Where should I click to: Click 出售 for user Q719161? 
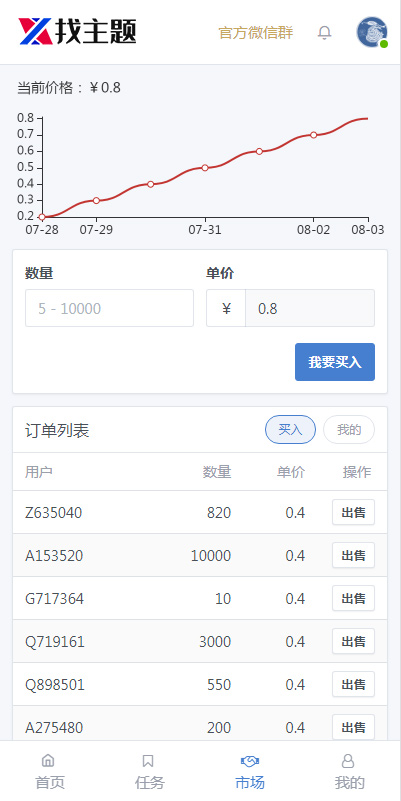(353, 641)
